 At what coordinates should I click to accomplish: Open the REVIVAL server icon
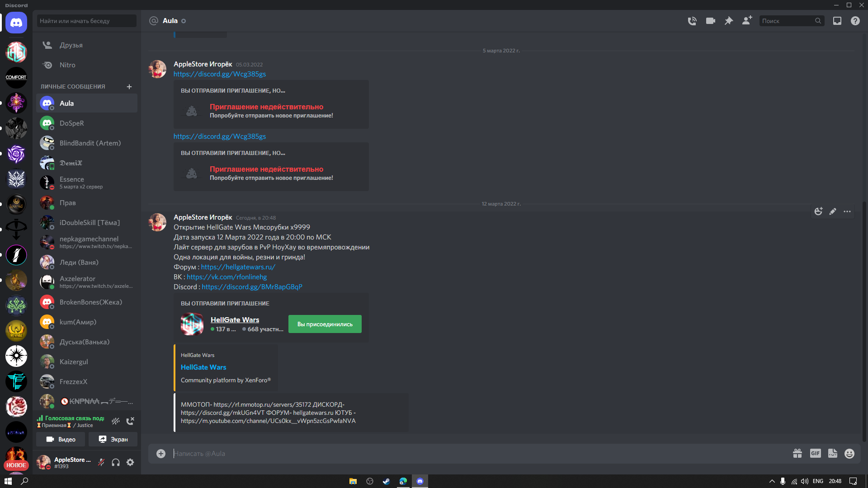click(16, 331)
